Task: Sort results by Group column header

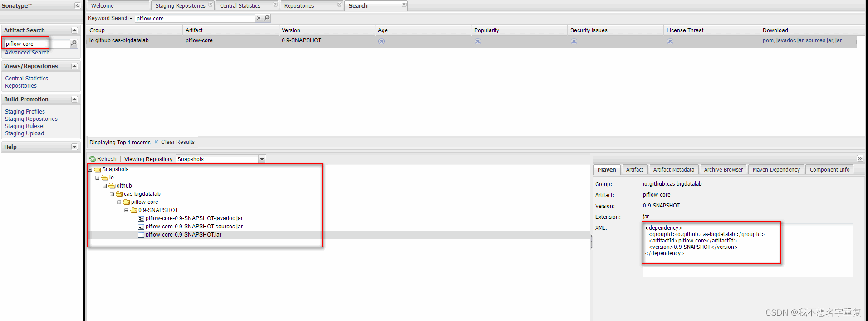Action: pyautogui.click(x=134, y=30)
